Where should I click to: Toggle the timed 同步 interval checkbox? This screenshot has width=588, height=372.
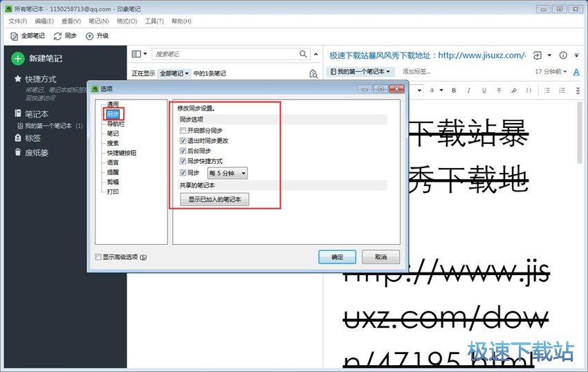click(183, 173)
